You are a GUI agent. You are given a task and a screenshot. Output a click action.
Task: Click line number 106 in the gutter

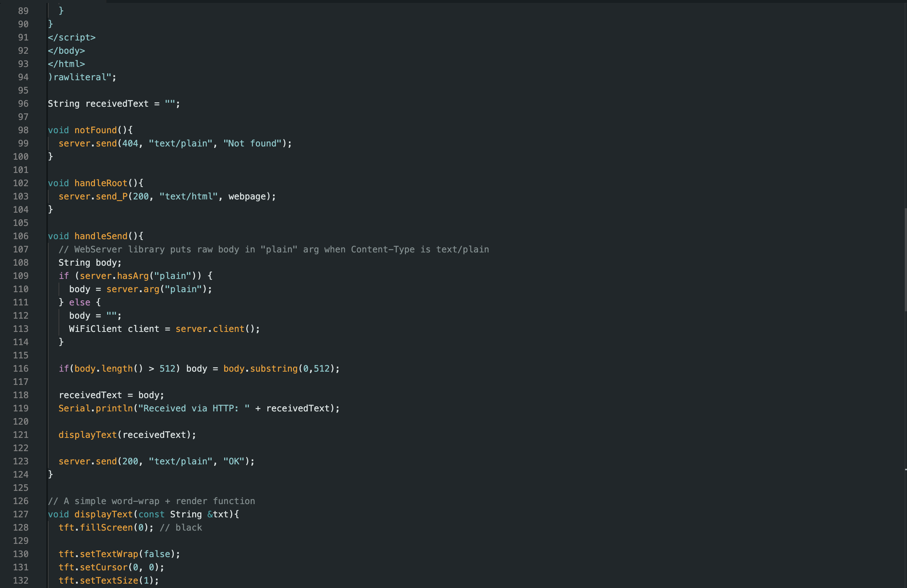[x=21, y=236]
